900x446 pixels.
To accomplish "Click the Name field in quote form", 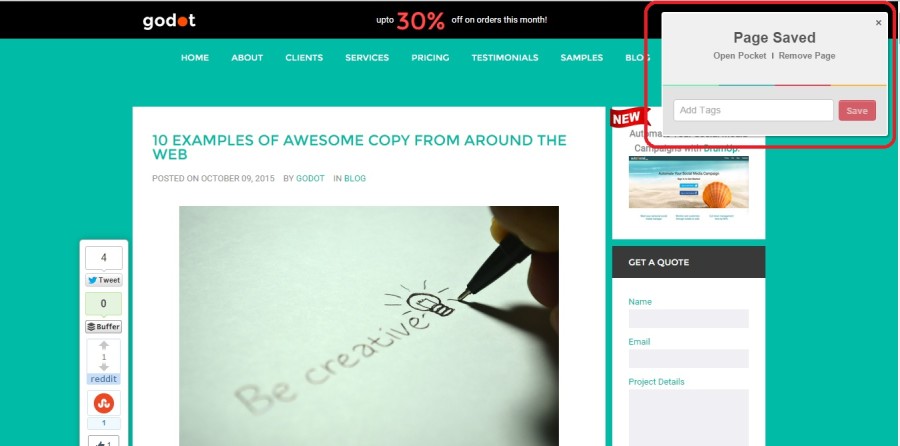I will [x=688, y=319].
